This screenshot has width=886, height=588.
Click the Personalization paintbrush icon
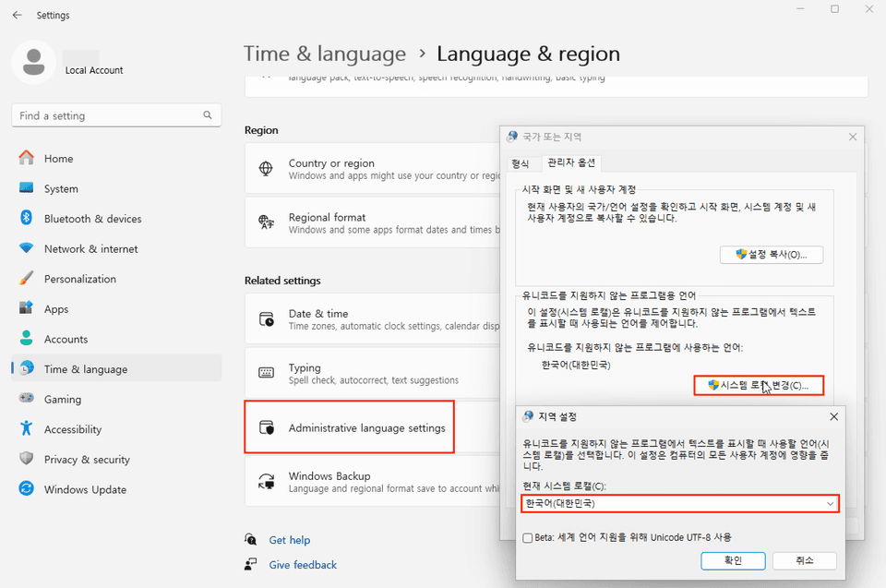point(27,279)
